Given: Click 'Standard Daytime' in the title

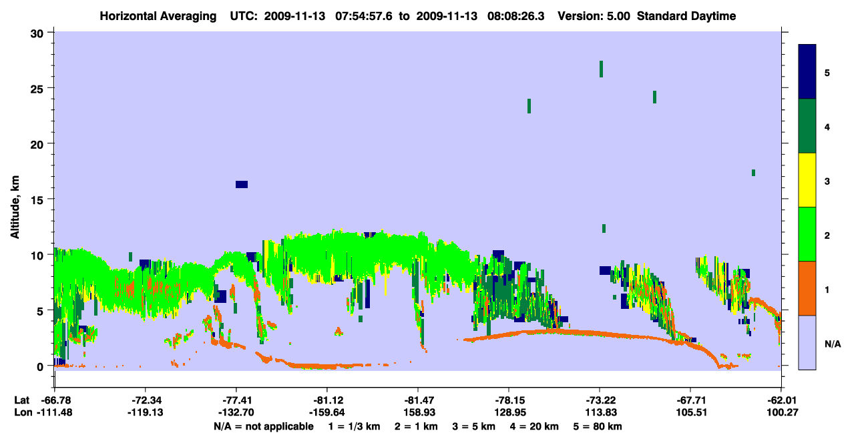Looking at the screenshot, I should pyautogui.click(x=686, y=16).
